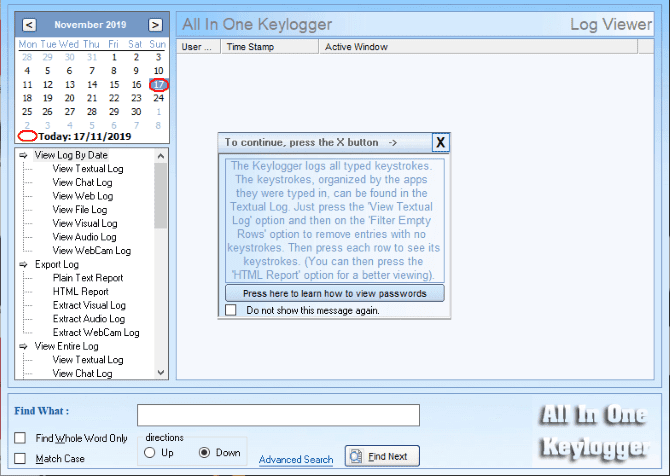
Task: Go to next month in calendar
Action: [x=156, y=25]
